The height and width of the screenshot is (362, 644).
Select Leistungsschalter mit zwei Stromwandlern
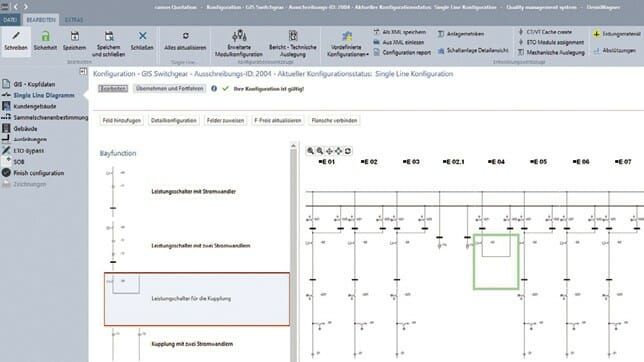[196, 245]
